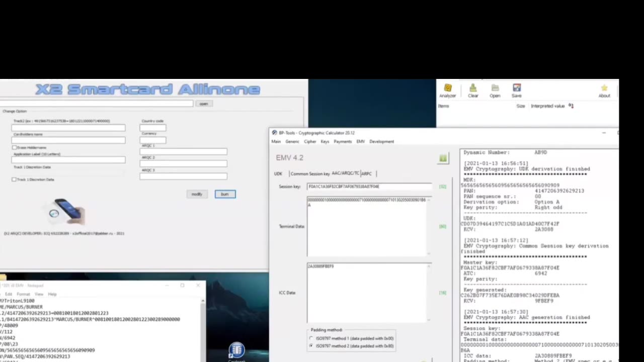Image resolution: width=644 pixels, height=362 pixels.
Task: Select ISO9797 method 2 padding radio button
Action: click(311, 346)
